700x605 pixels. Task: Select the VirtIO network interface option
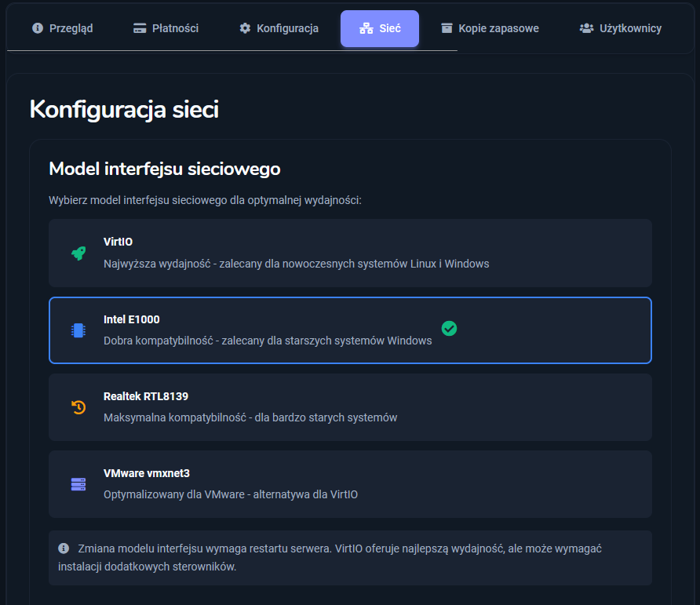[x=350, y=253]
